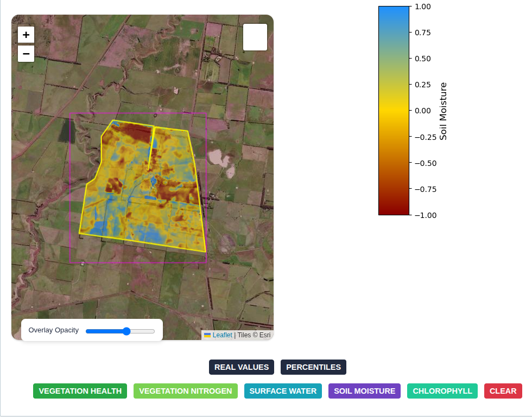Zoom out using the map minus icon
The width and height of the screenshot is (532, 417).
coord(26,53)
